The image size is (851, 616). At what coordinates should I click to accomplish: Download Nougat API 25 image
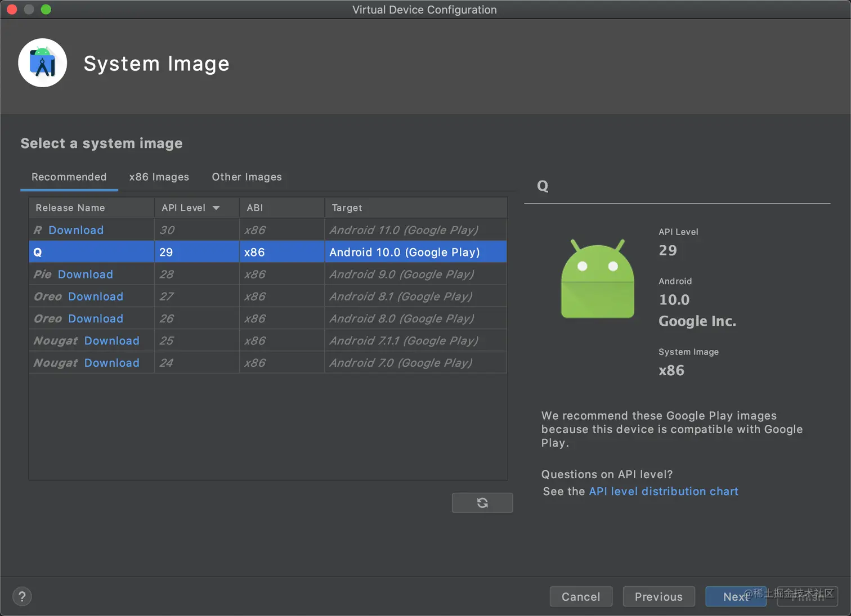click(112, 341)
